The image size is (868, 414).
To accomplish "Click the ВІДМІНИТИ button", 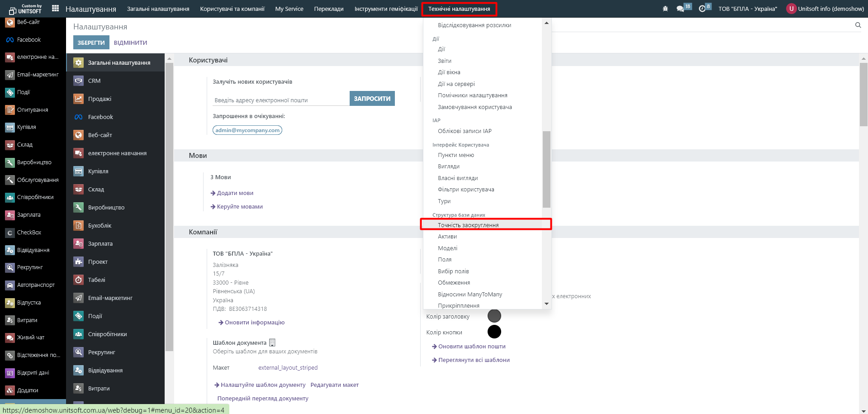I will tap(130, 43).
